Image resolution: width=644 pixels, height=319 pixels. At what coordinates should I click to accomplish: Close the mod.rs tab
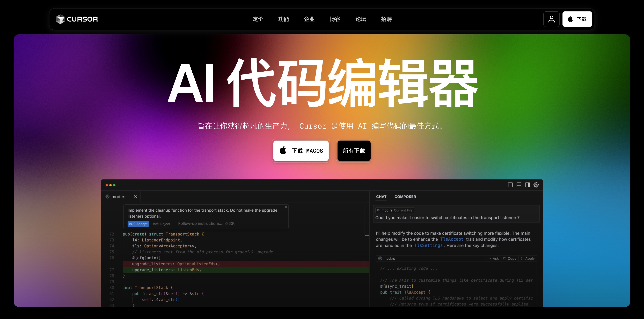(135, 197)
